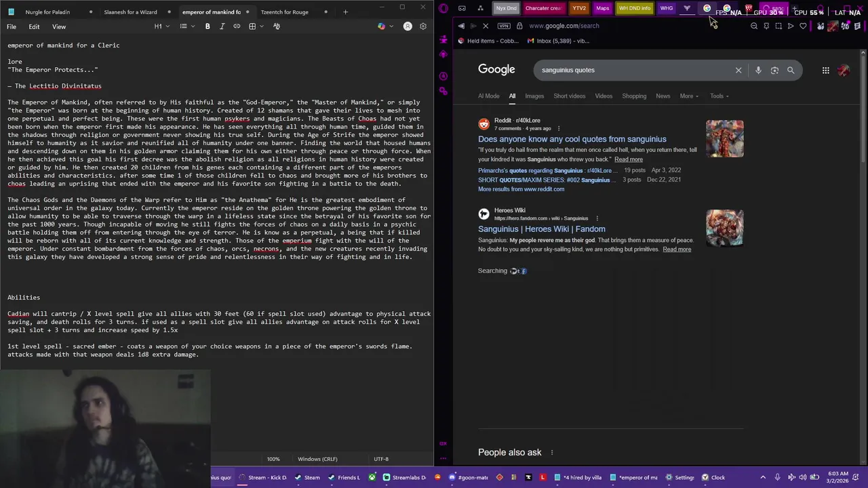This screenshot has height=488, width=868.
Task: Switch to Shopping results tab
Action: 634,96
